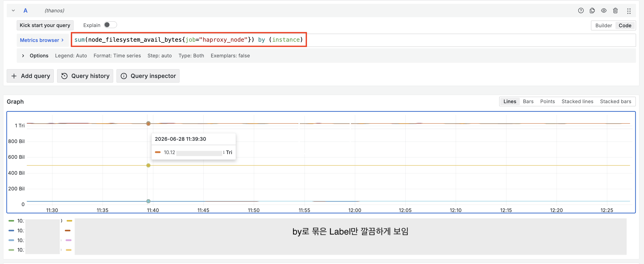This screenshot has height=264, width=644.
Task: Click the dark blue legend series swatch
Action: click(11, 231)
